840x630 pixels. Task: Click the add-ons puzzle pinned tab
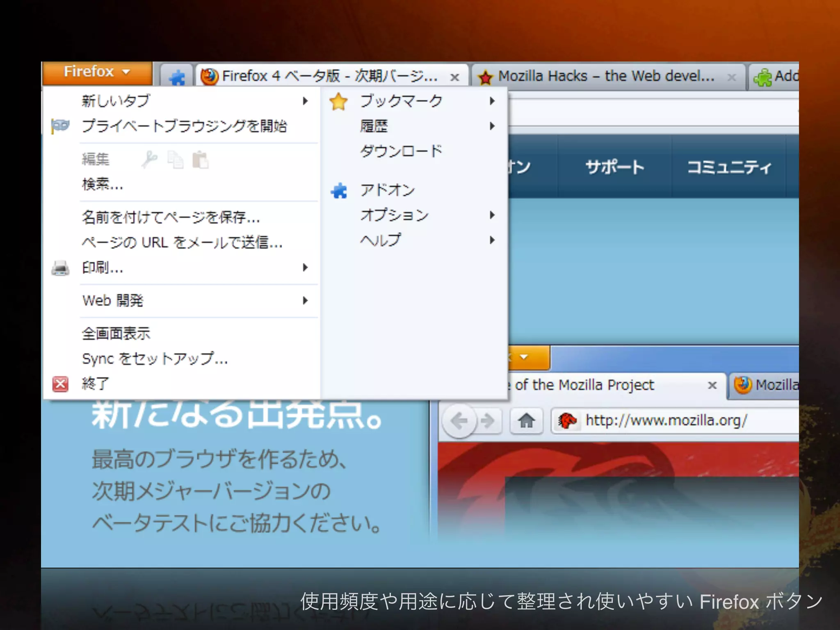(177, 76)
